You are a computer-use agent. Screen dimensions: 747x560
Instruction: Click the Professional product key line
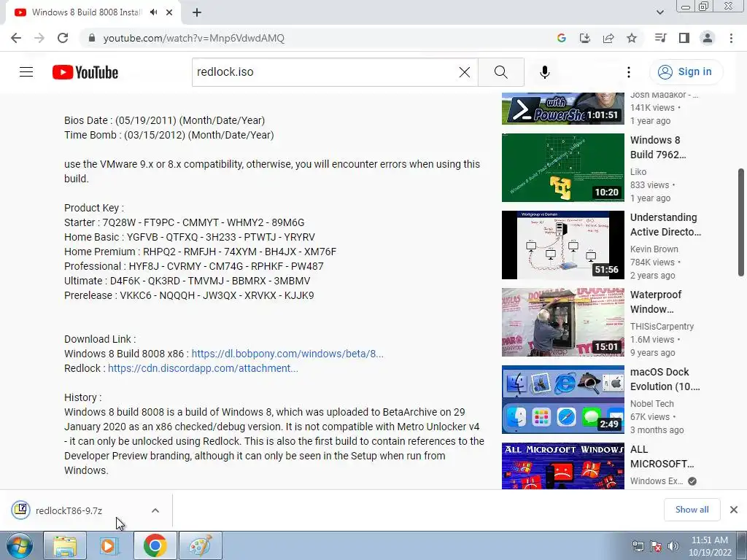(194, 266)
